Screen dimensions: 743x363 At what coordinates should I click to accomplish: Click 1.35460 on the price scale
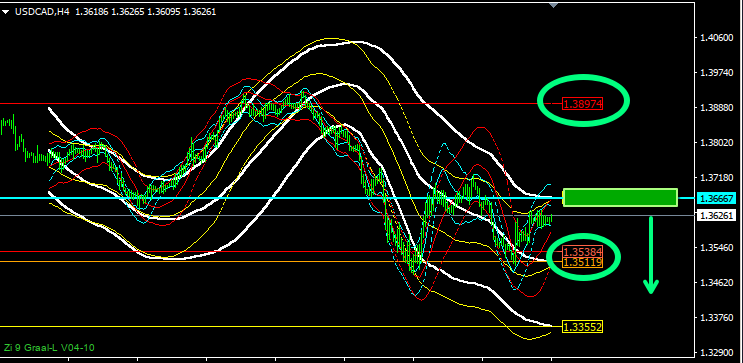(x=717, y=248)
